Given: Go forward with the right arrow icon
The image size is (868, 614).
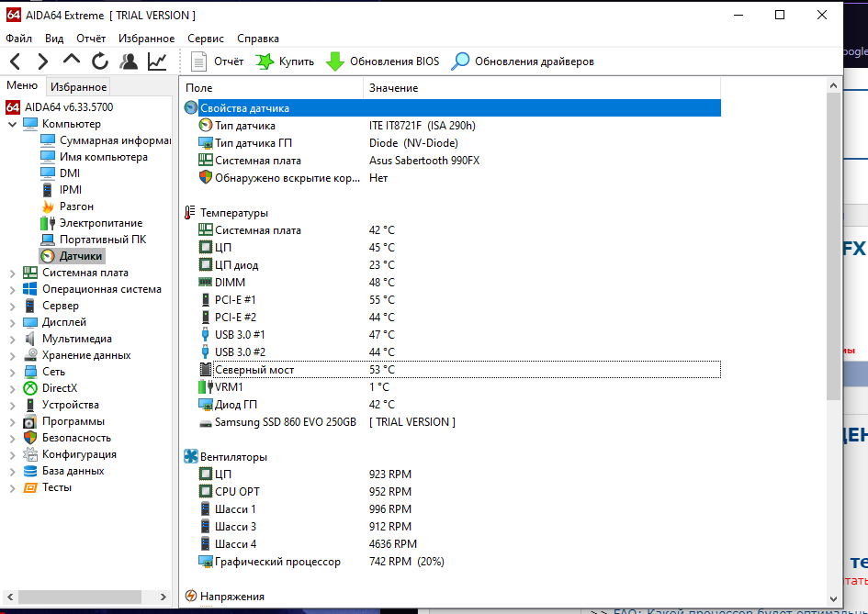Looking at the screenshot, I should 42,61.
